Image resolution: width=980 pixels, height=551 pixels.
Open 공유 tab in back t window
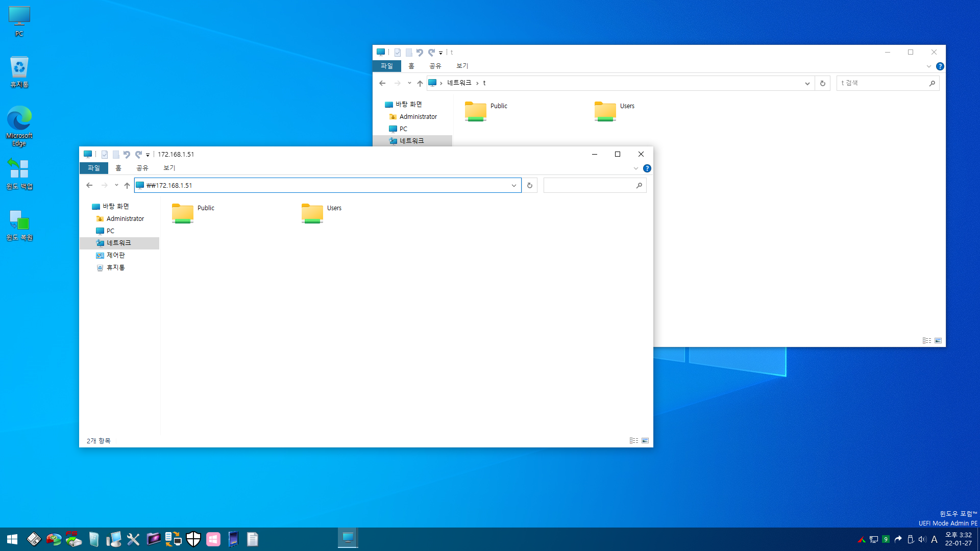(435, 66)
